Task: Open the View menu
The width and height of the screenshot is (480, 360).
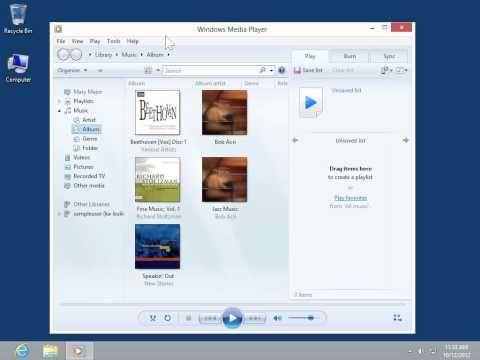Action: [x=77, y=41]
